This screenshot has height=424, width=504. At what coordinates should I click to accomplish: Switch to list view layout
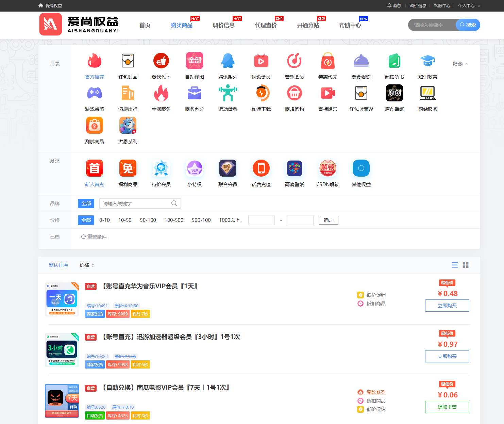click(455, 265)
